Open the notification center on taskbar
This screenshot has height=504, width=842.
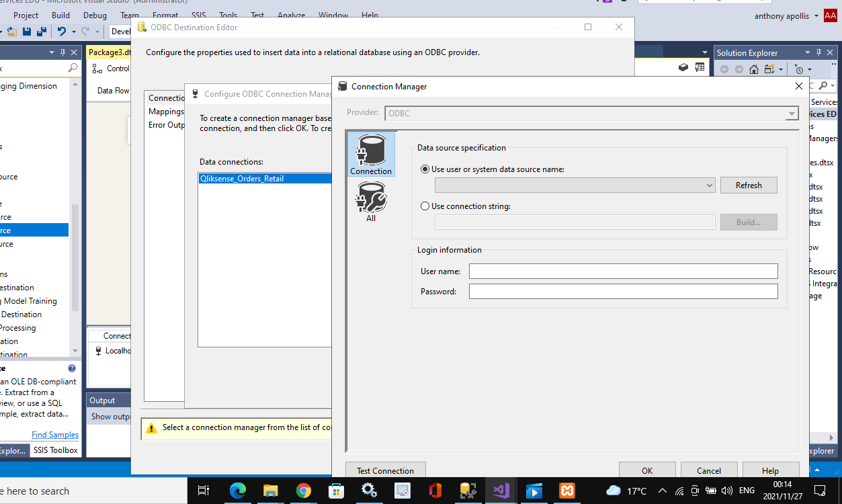point(819,491)
